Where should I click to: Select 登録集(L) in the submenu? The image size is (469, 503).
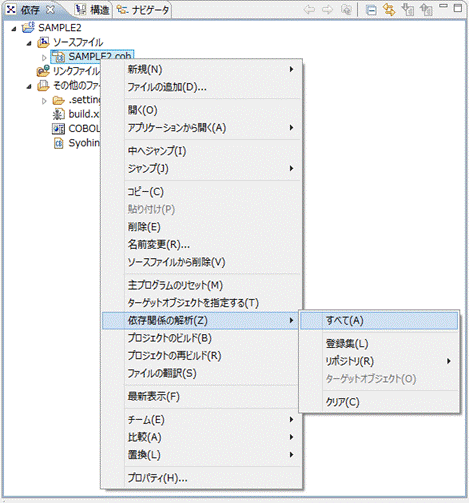(x=379, y=344)
